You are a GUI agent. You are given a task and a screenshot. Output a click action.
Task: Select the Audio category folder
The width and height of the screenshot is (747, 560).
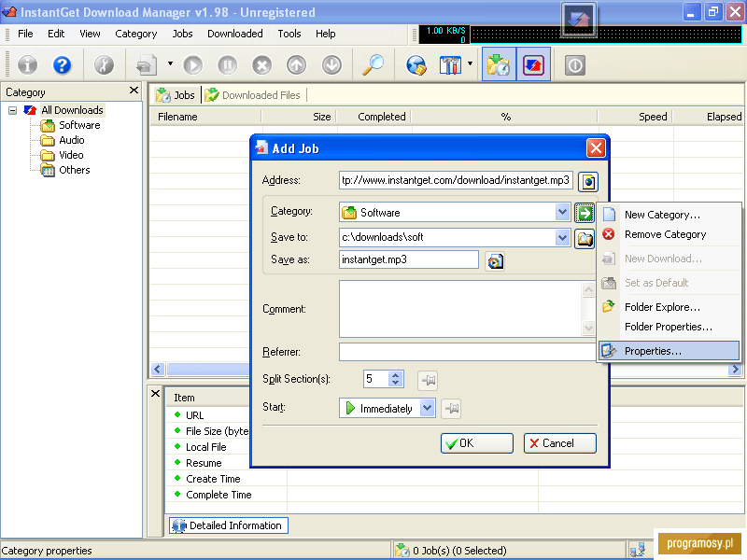pos(72,140)
